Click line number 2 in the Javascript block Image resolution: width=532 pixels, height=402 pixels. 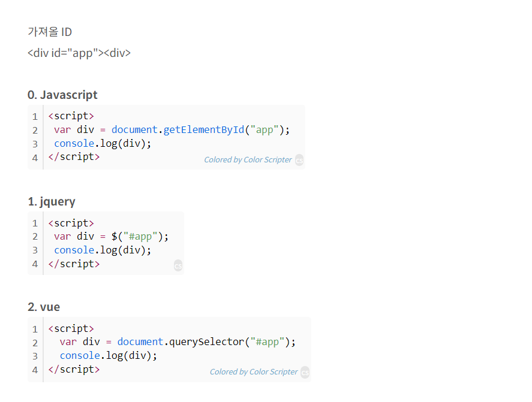coord(35,130)
